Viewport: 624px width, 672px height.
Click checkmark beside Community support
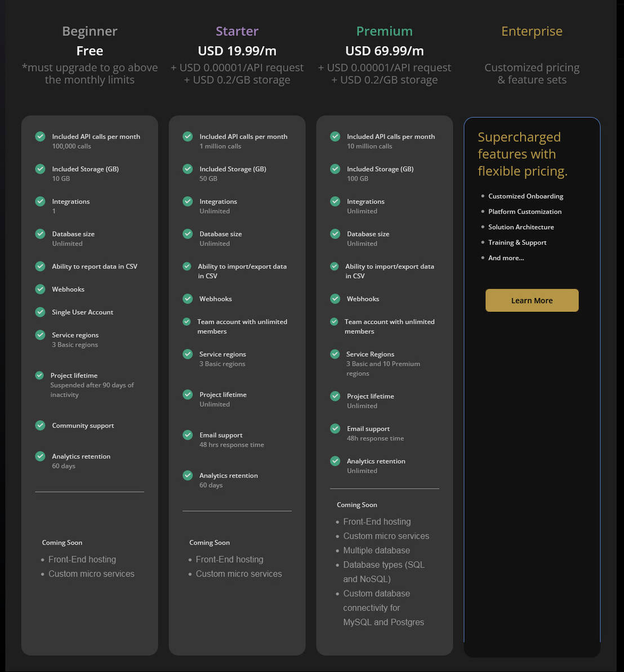[41, 425]
